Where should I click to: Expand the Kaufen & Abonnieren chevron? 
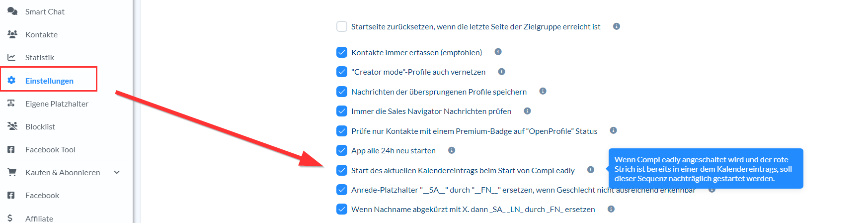click(117, 172)
